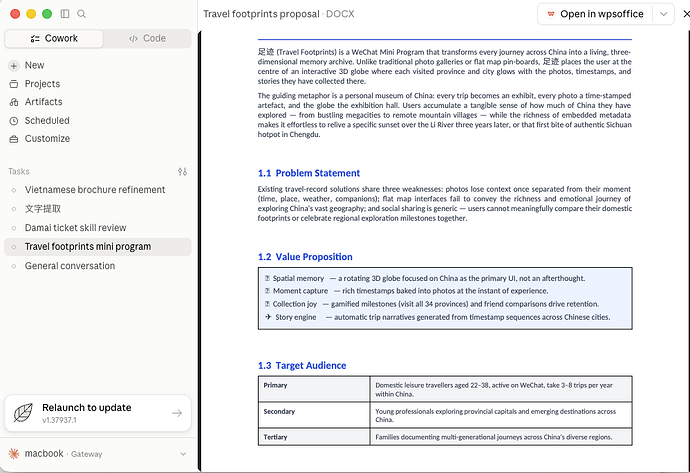Click the 1.2 Value Proposition heading
The width and height of the screenshot is (690, 473).
[305, 257]
